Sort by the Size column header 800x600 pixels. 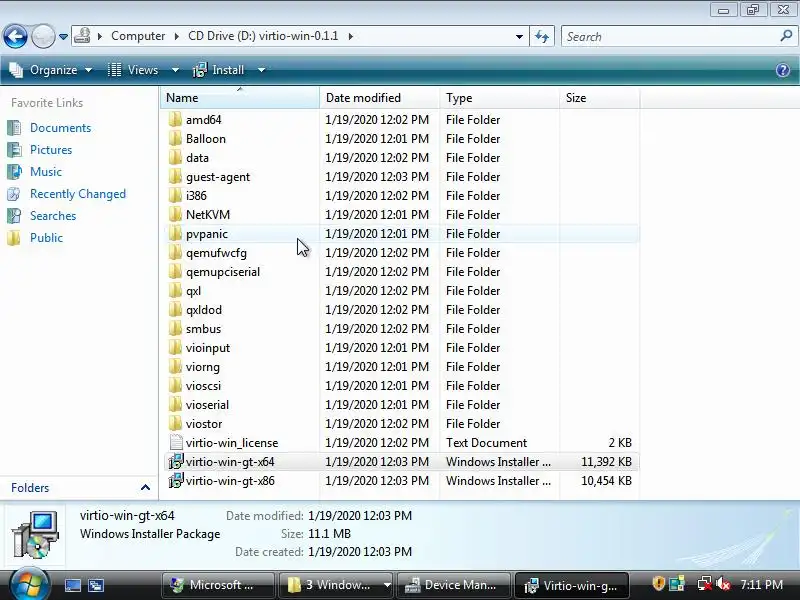click(x=599, y=97)
